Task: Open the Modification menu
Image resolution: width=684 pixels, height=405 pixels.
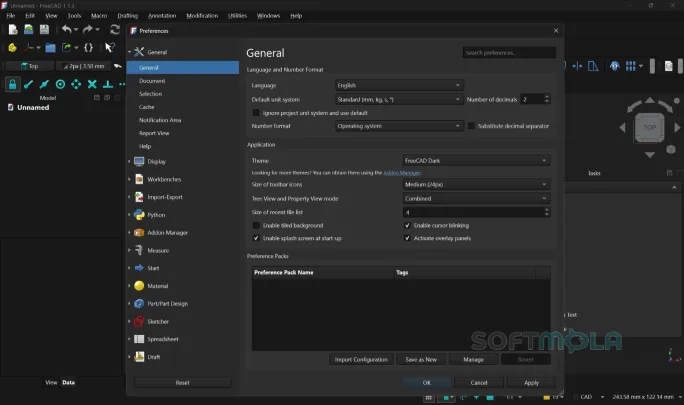Action: 202,16
